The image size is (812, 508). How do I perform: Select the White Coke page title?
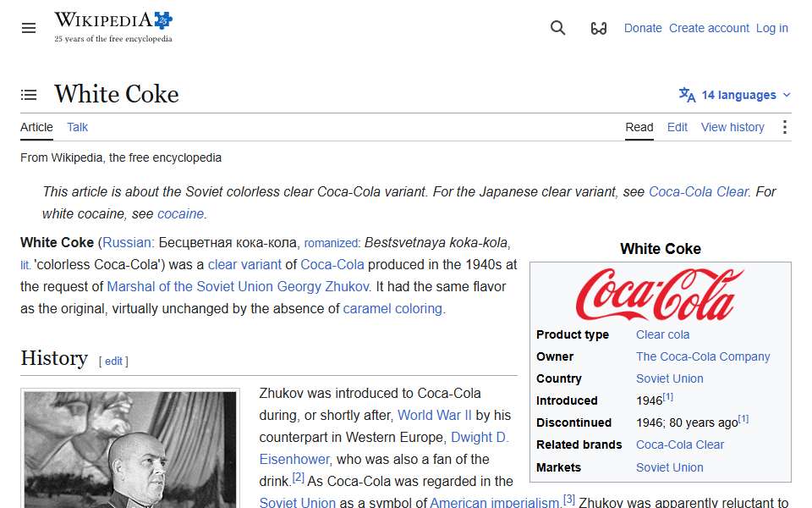coord(117,94)
